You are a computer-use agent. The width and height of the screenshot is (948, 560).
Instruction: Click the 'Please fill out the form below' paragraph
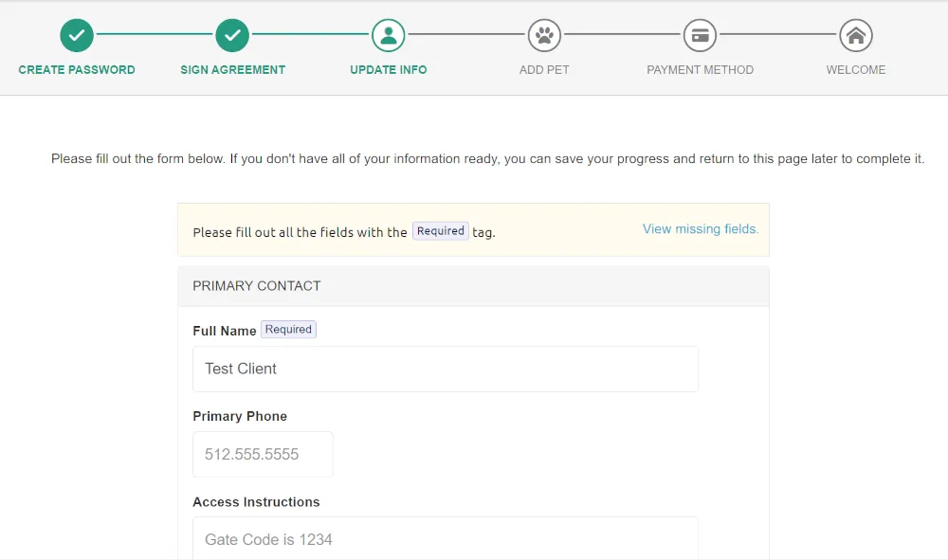tap(487, 159)
